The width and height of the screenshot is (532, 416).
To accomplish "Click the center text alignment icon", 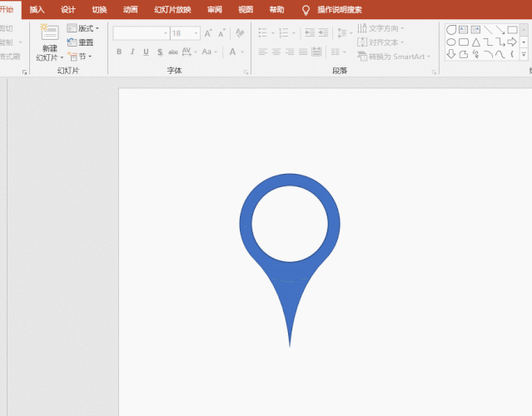I will [x=276, y=52].
